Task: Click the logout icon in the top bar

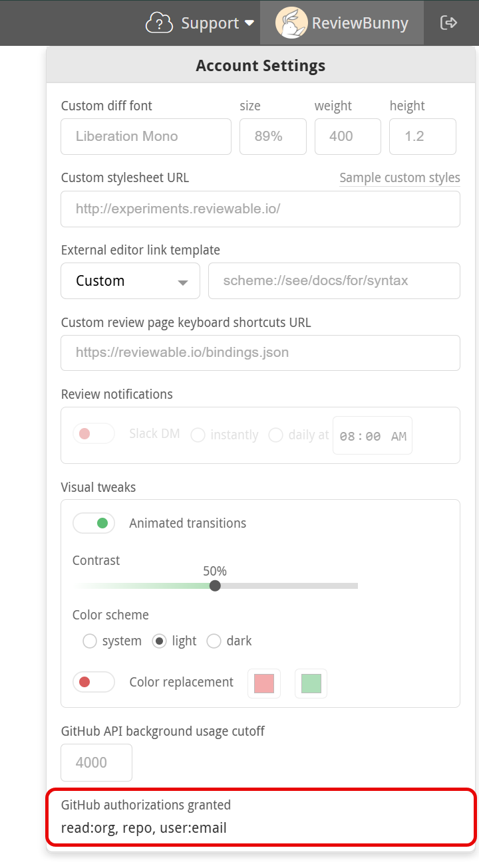Action: (450, 22)
